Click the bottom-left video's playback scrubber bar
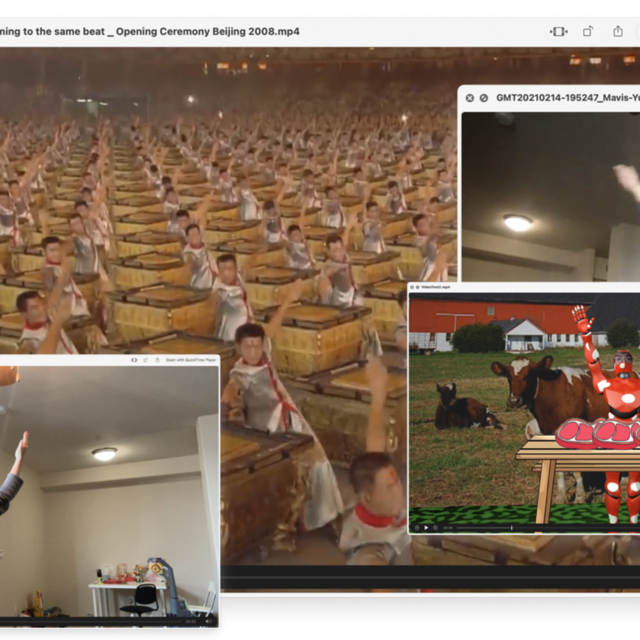640x640 pixels. [x=100, y=620]
